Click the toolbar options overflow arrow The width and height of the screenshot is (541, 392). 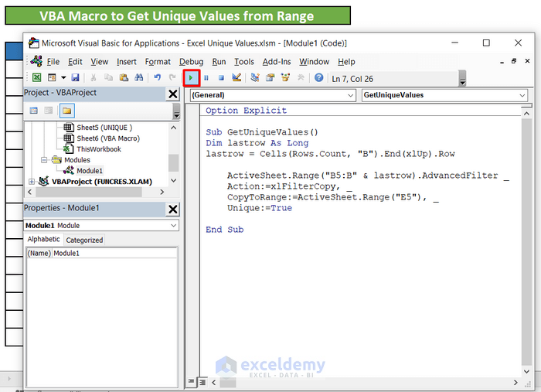point(462,79)
